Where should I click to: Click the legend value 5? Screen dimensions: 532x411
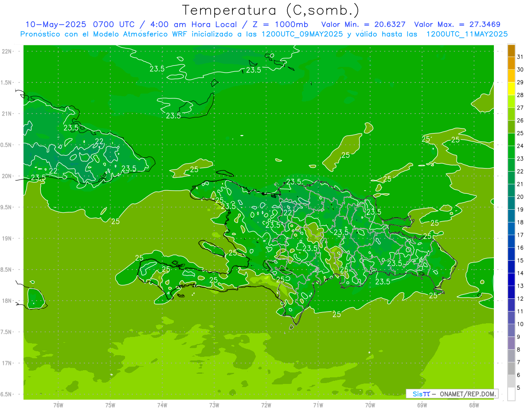[x=519, y=388]
